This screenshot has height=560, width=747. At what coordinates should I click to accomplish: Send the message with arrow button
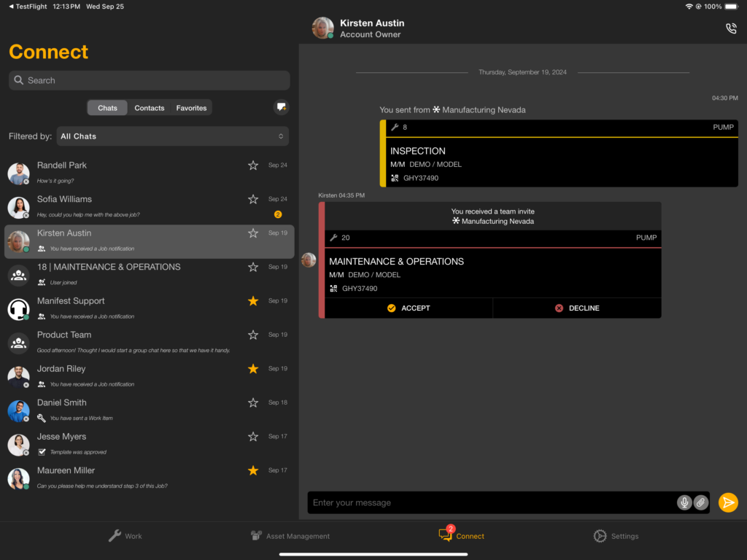[x=728, y=502]
